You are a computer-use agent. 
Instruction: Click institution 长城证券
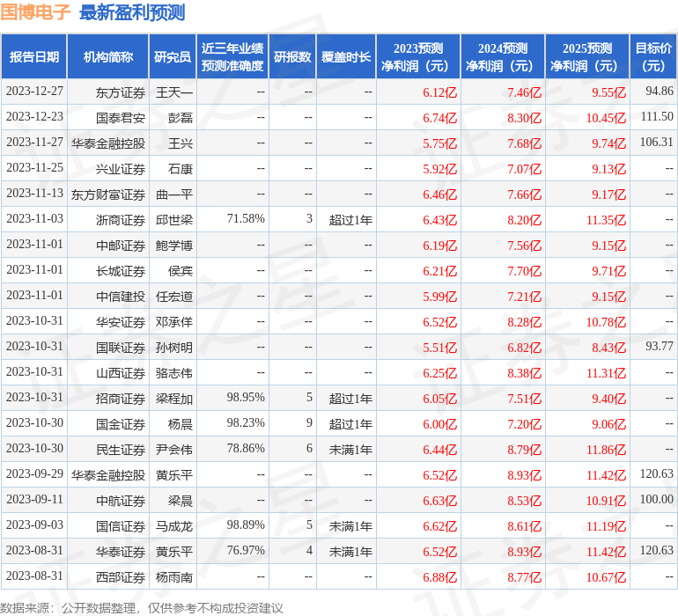121,271
